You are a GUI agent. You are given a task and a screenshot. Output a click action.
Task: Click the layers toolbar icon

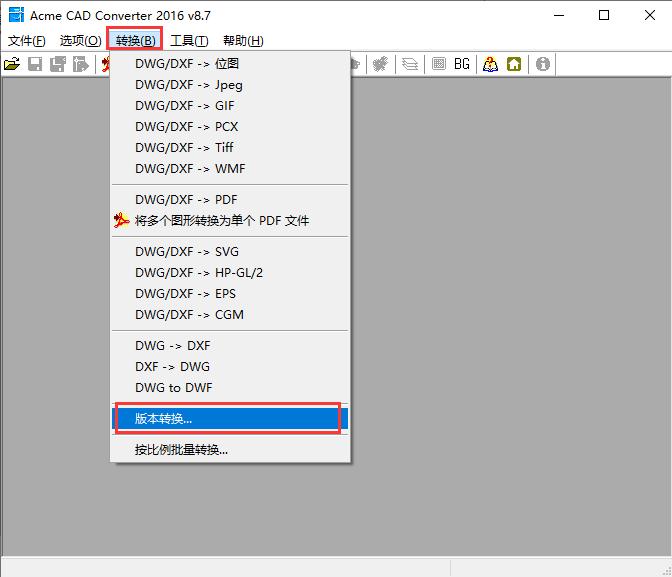pos(410,64)
